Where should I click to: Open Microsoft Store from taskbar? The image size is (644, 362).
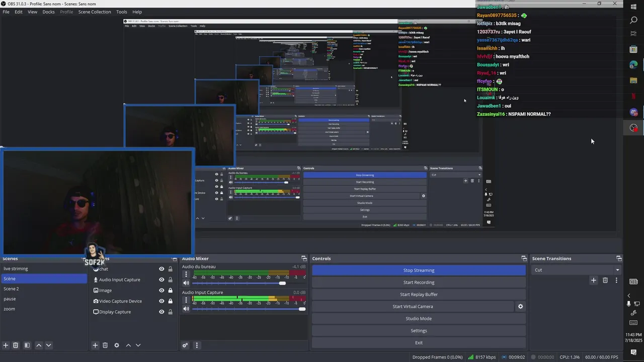(634, 49)
